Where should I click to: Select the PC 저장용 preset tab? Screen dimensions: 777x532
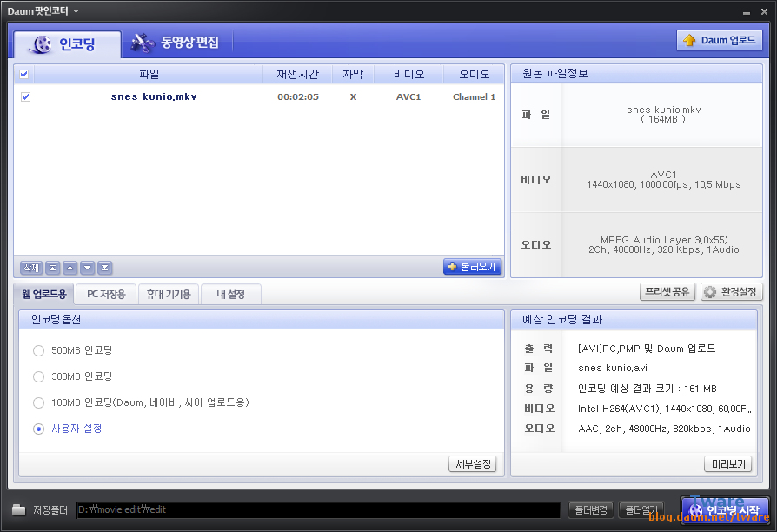click(x=106, y=294)
